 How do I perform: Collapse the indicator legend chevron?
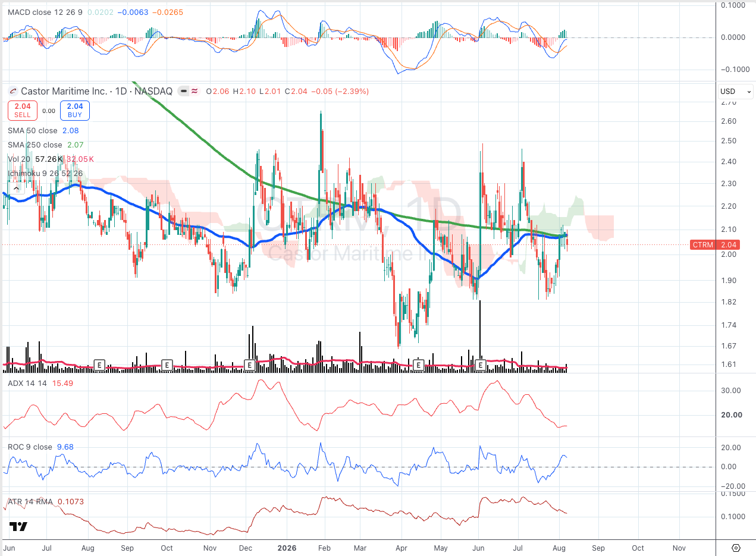[15, 188]
